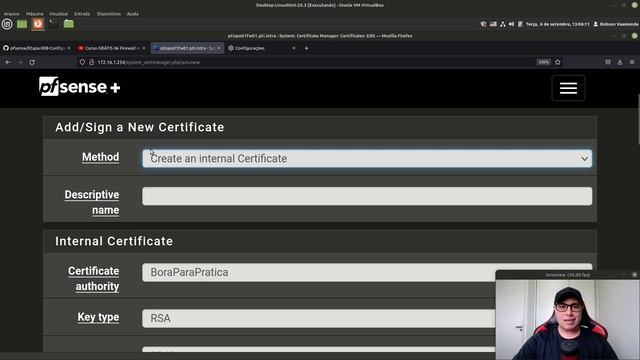Open the Method dropdown
The height and width of the screenshot is (360, 640).
367,158
